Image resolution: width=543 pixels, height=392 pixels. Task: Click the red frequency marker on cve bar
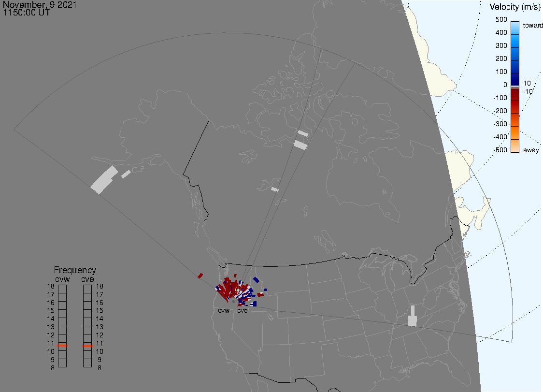point(87,346)
